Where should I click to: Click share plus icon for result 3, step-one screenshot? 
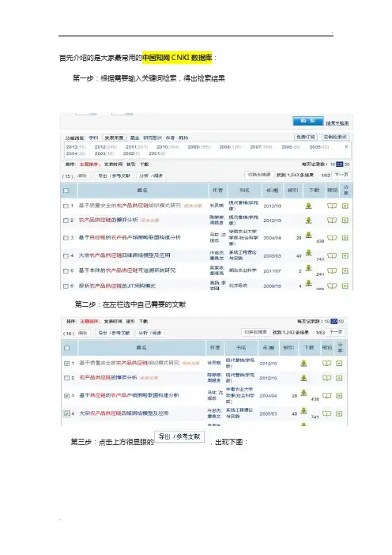(x=345, y=237)
